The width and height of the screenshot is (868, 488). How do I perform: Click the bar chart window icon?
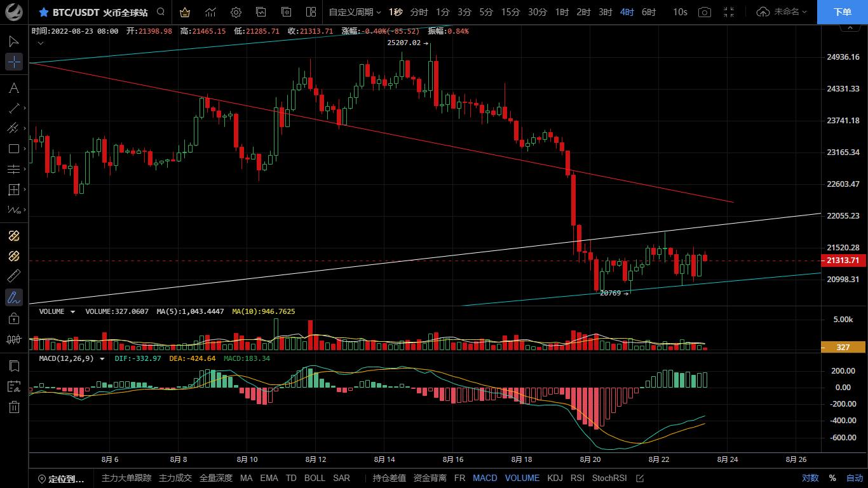(x=286, y=12)
